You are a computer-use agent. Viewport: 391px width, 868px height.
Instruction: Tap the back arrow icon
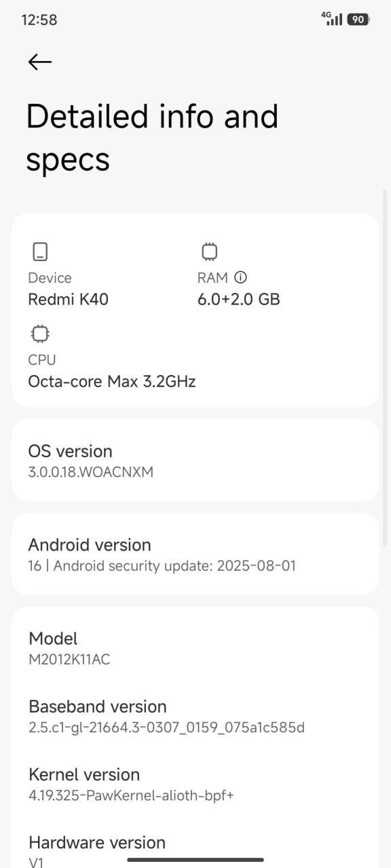[x=39, y=62]
